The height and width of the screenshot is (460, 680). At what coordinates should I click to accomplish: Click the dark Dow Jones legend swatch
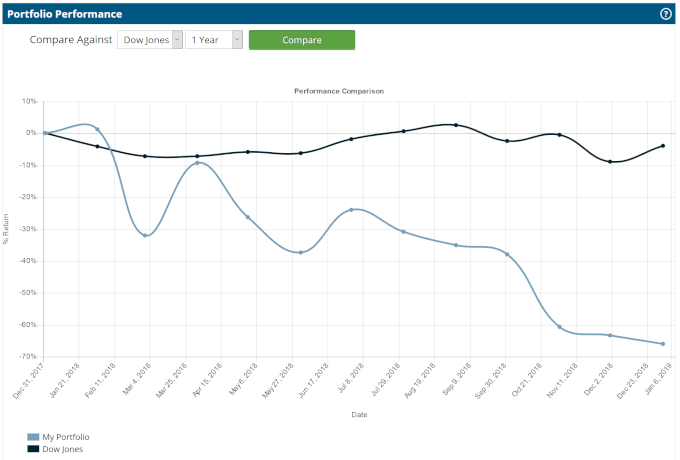[x=33, y=449]
